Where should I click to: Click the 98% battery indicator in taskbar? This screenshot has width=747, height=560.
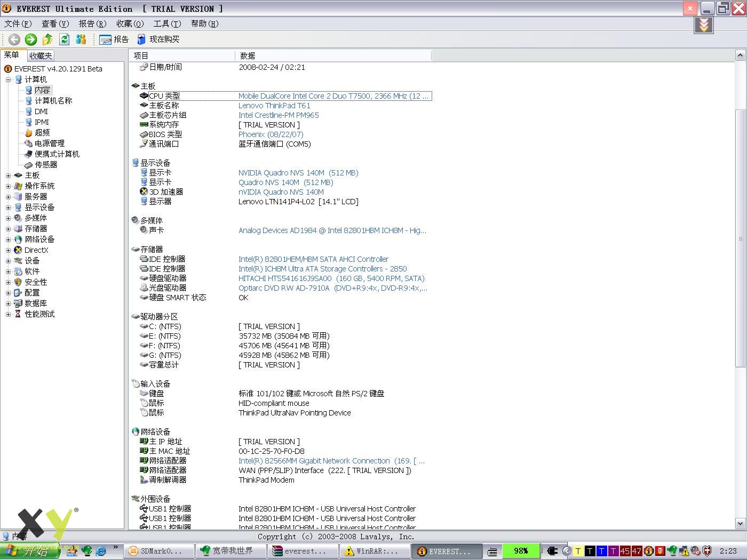pos(520,551)
